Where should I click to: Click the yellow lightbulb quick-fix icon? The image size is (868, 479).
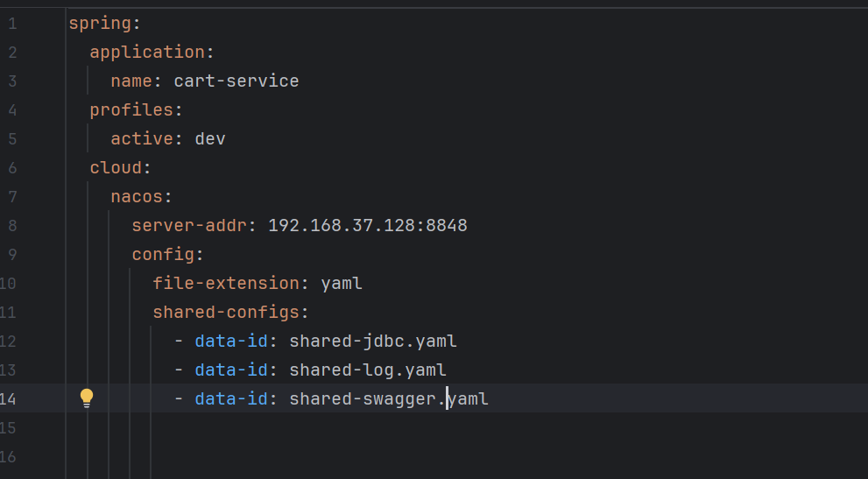[87, 398]
